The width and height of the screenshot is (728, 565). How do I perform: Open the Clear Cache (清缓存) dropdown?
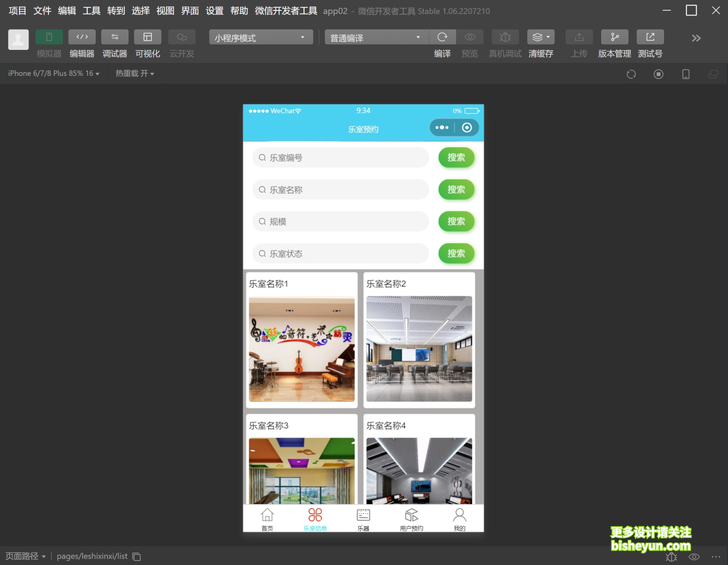coord(541,37)
